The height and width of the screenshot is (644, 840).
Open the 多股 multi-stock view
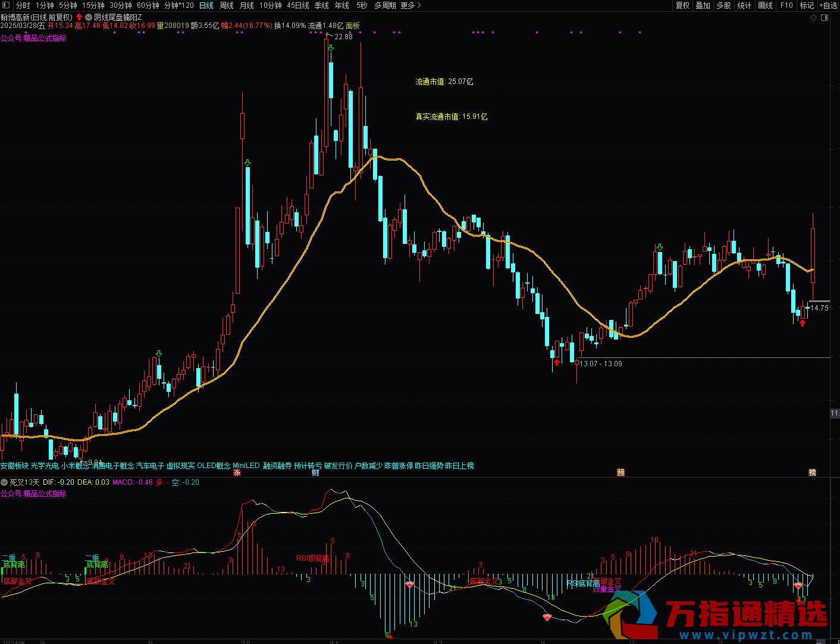point(723,5)
